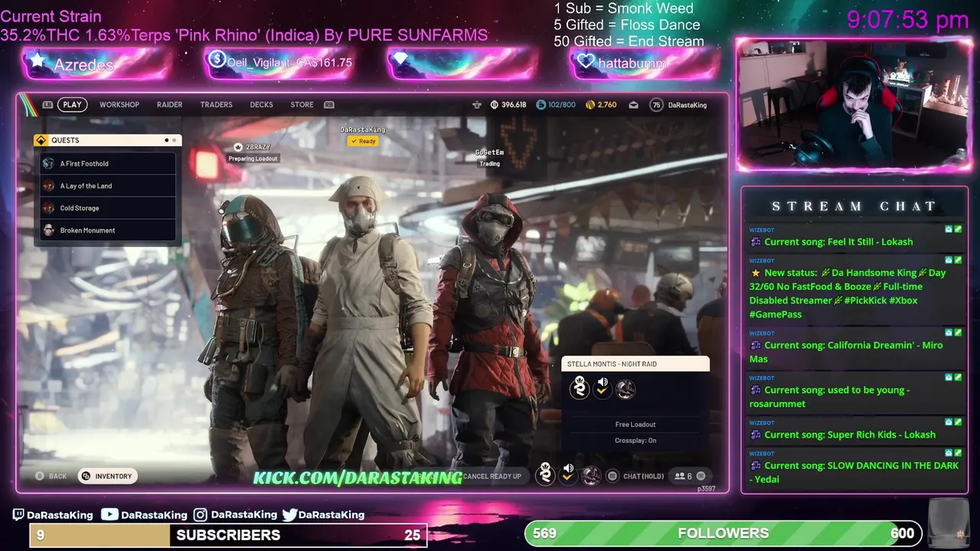Open the mail envelope icon
The width and height of the screenshot is (980, 551).
(x=633, y=105)
